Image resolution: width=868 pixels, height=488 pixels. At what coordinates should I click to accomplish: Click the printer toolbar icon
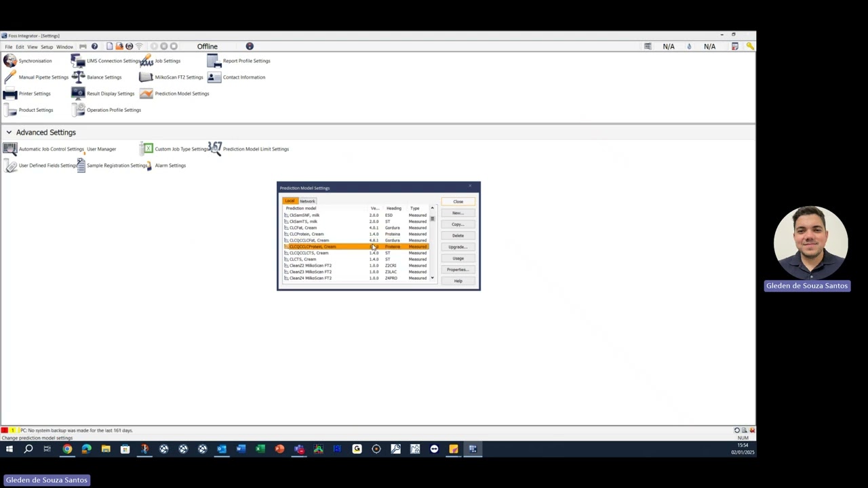pos(83,46)
